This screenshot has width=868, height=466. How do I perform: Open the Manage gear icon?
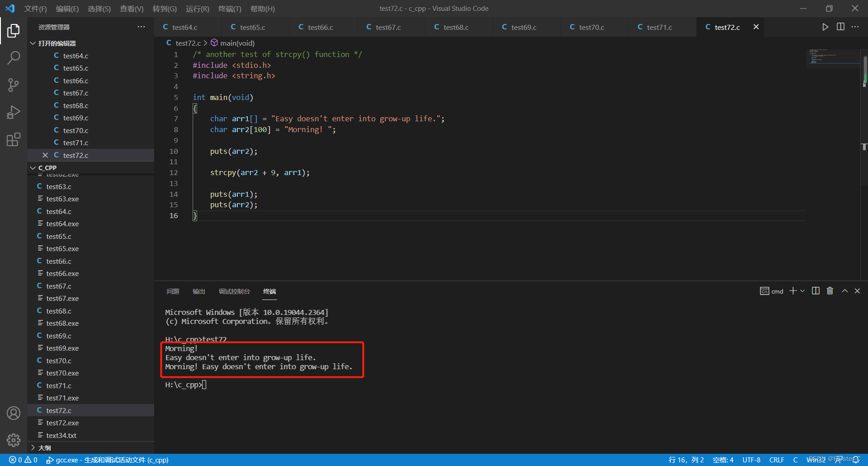point(14,440)
